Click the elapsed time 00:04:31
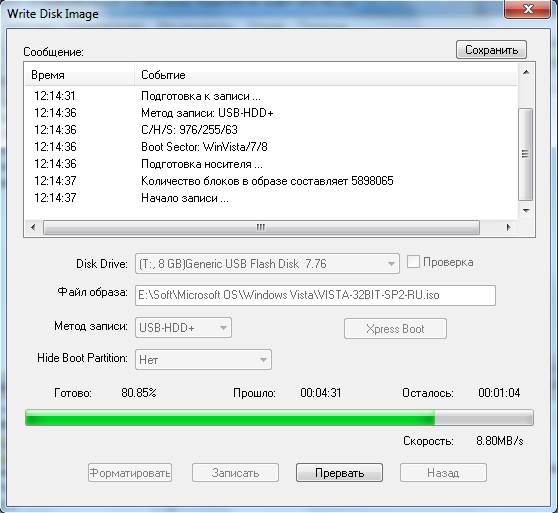 coord(321,393)
